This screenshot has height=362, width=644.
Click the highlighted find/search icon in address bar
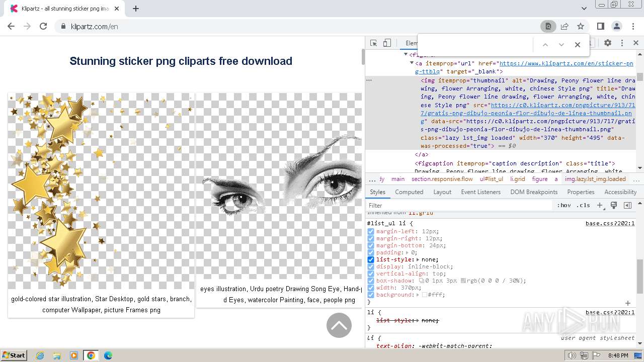[548, 27]
